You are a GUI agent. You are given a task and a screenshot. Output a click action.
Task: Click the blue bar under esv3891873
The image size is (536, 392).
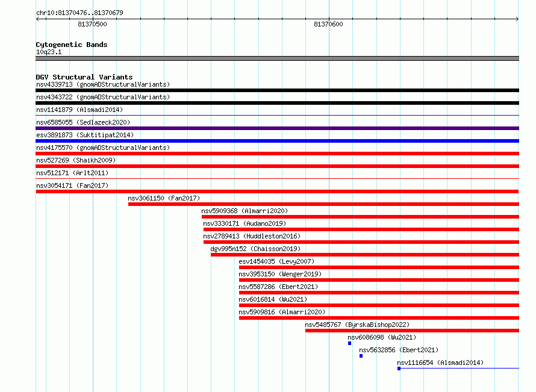277,141
